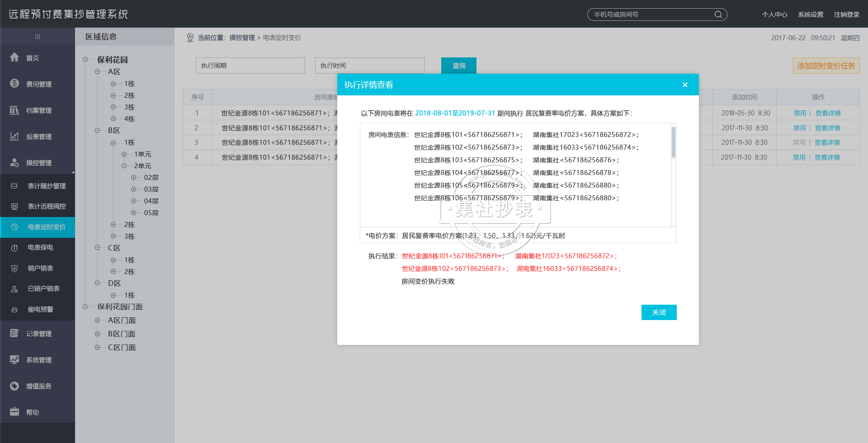Click the home icon in sidebar
Viewport: 868px width, 443px height.
[14, 57]
